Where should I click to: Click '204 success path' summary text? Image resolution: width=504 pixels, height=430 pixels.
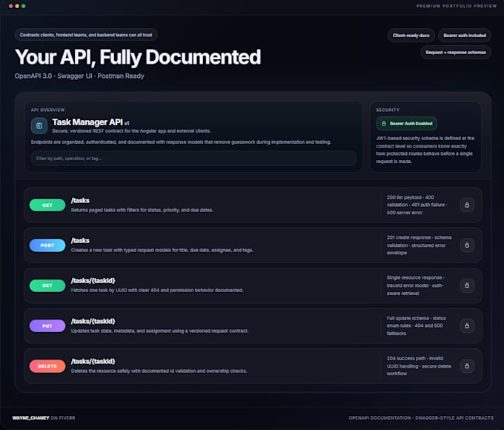[419, 366]
